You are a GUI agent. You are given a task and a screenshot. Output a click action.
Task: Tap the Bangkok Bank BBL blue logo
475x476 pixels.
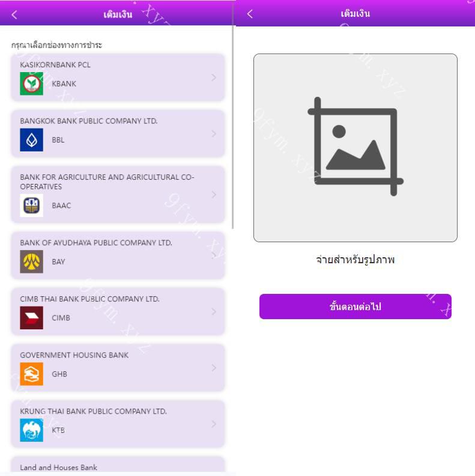[x=32, y=139]
